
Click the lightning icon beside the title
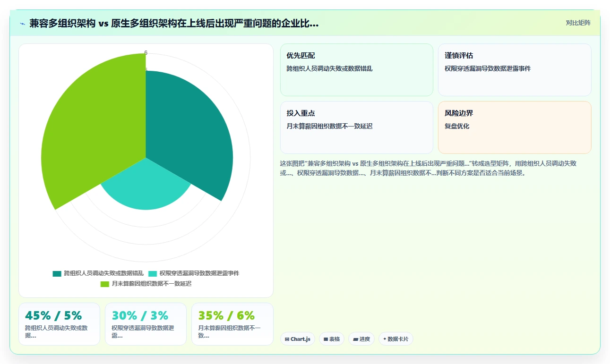[22, 24]
